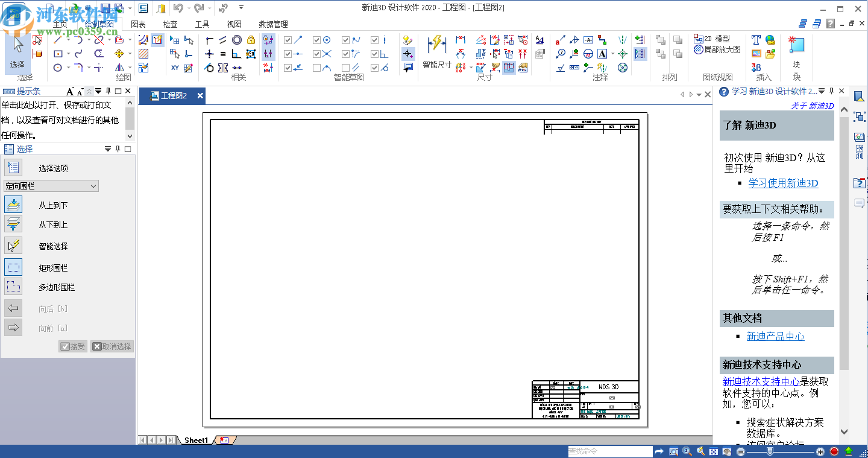Screen dimensions: 868x458
Task: Choose the move arrows tool in 绘图
Action: (119, 54)
